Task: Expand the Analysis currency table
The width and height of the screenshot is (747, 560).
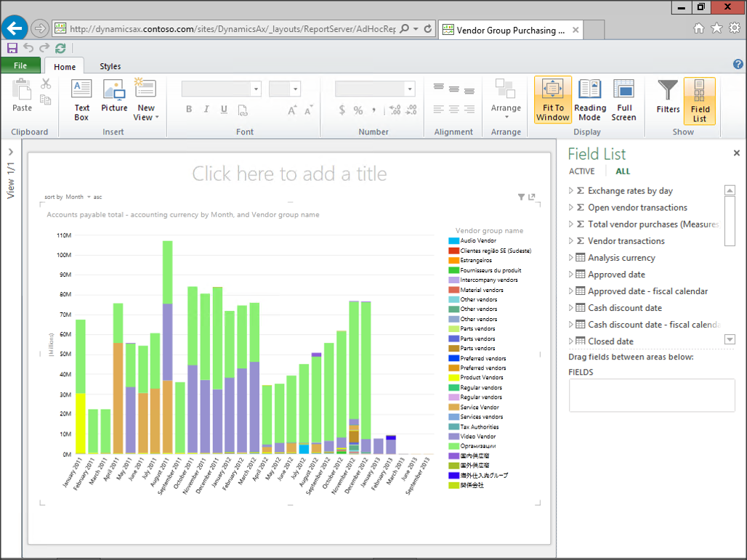Action: pyautogui.click(x=572, y=258)
